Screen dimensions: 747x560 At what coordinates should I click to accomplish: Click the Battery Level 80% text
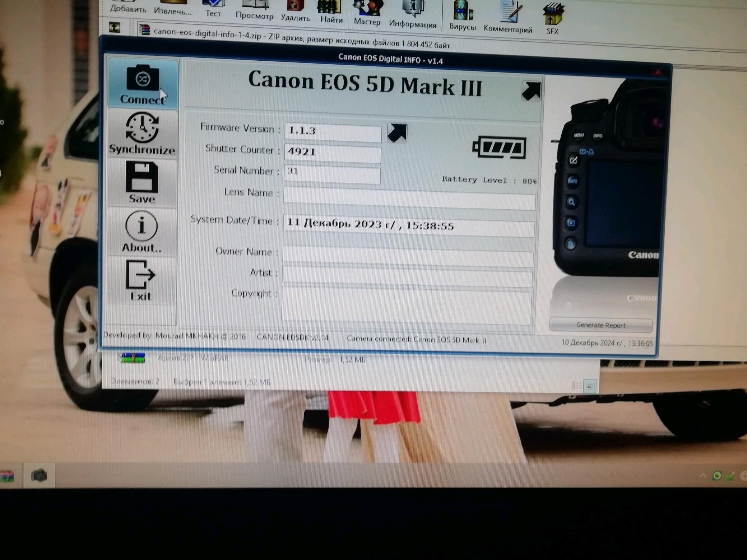[489, 180]
